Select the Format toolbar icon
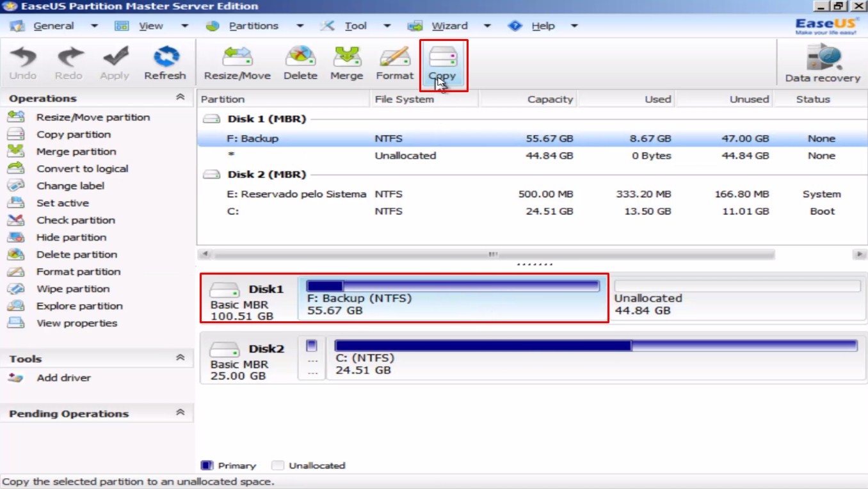Image resolution: width=868 pixels, height=489 pixels. click(x=394, y=63)
